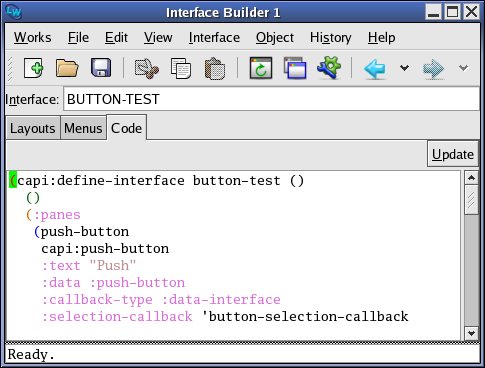Viewport: 485px width, 368px height.
Task: Switch to the Layouts tab
Action: click(x=33, y=128)
